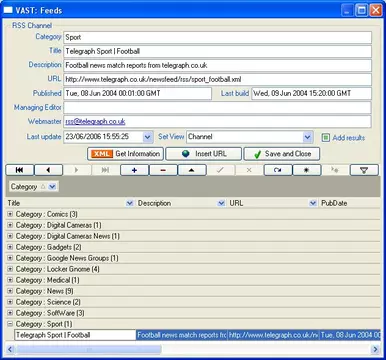
Task: Delete record with minus button
Action: point(163,170)
